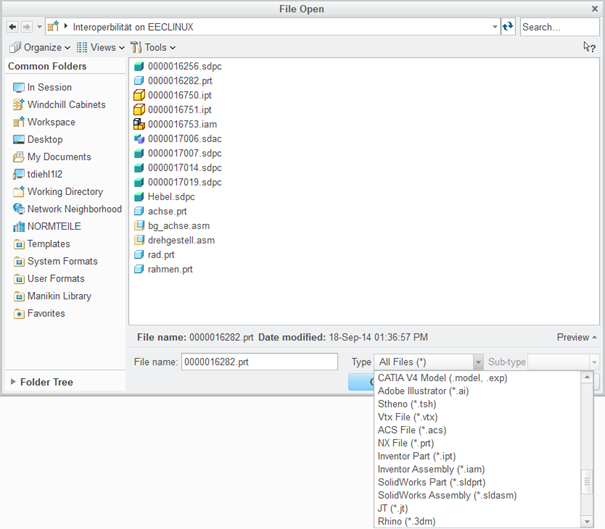Viewport: 605px width, 529px height.
Task: Go to Desktop folder
Action: pos(37,139)
